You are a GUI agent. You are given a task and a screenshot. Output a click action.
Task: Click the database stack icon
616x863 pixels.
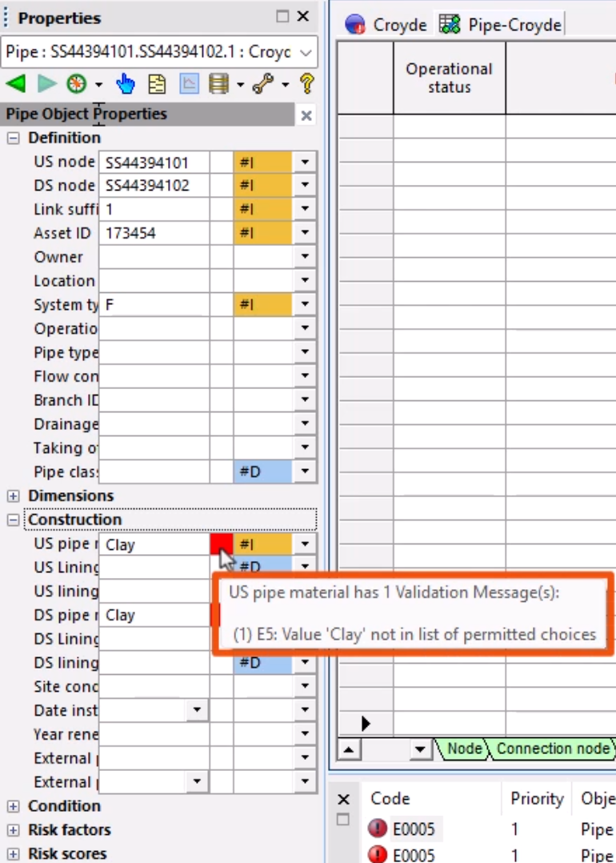point(219,84)
